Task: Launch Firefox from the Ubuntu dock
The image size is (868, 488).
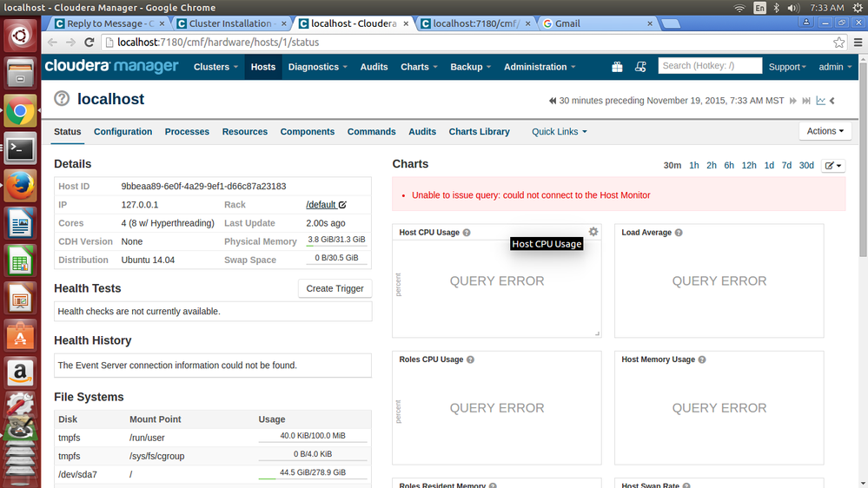Action: pyautogui.click(x=20, y=185)
